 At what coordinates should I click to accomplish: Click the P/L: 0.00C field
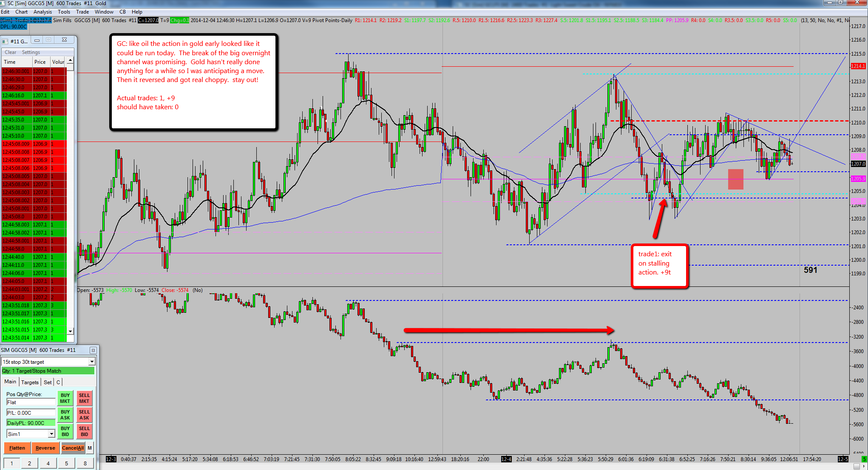[31, 413]
